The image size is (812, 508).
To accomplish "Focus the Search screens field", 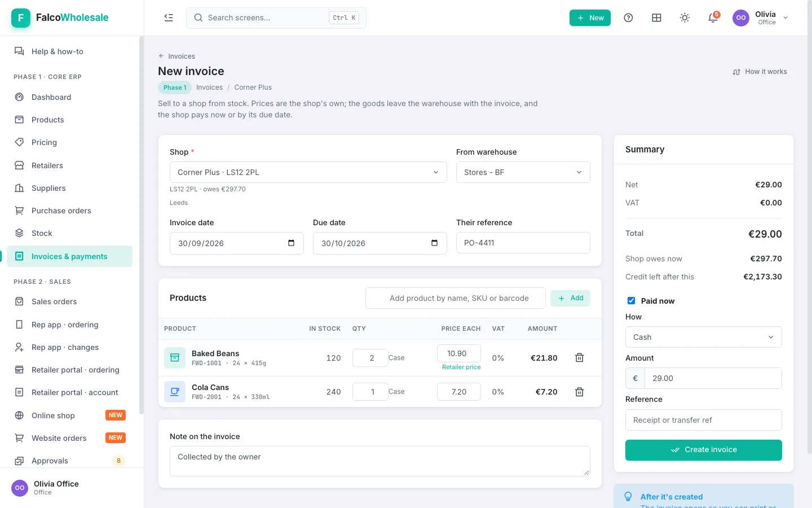I will pos(276,18).
